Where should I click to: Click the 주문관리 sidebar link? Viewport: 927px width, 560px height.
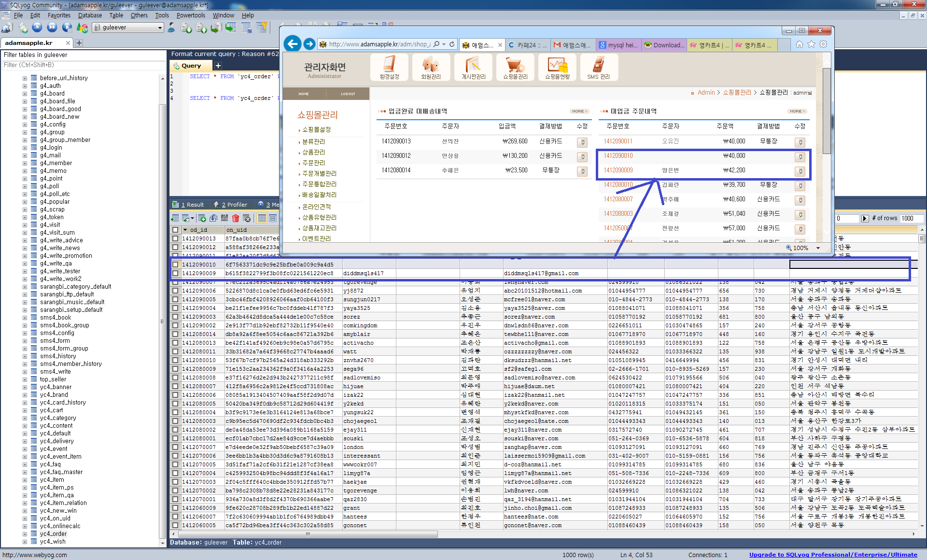313,163
